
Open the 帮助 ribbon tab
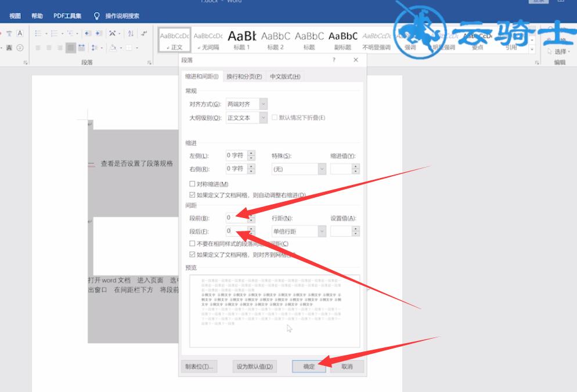(x=37, y=16)
